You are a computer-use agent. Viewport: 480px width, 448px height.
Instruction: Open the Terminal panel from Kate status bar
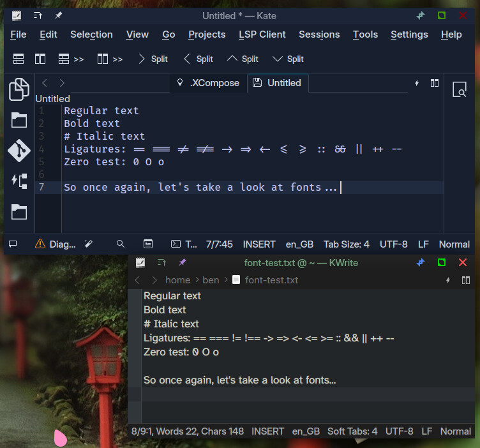pyautogui.click(x=184, y=244)
